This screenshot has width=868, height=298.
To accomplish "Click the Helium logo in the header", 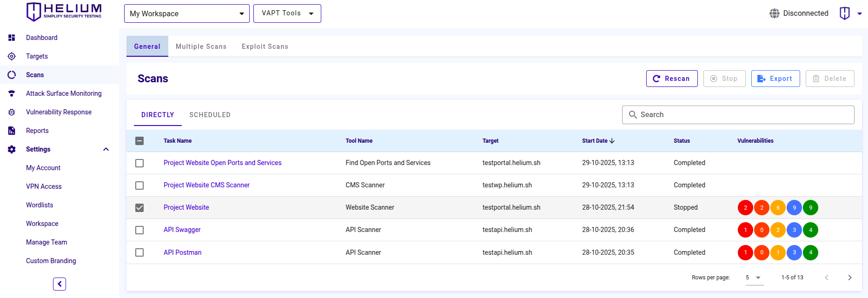I will coord(64,12).
